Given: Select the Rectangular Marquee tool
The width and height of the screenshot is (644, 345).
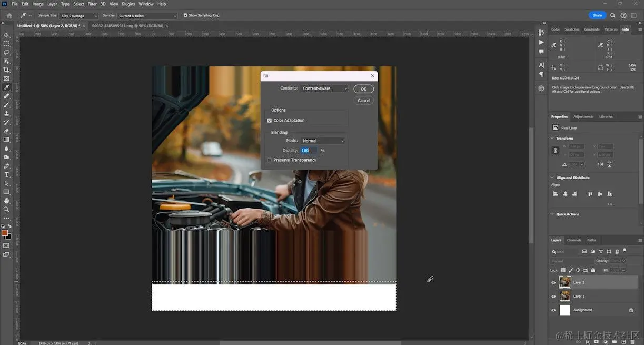Looking at the screenshot, I should 6,44.
